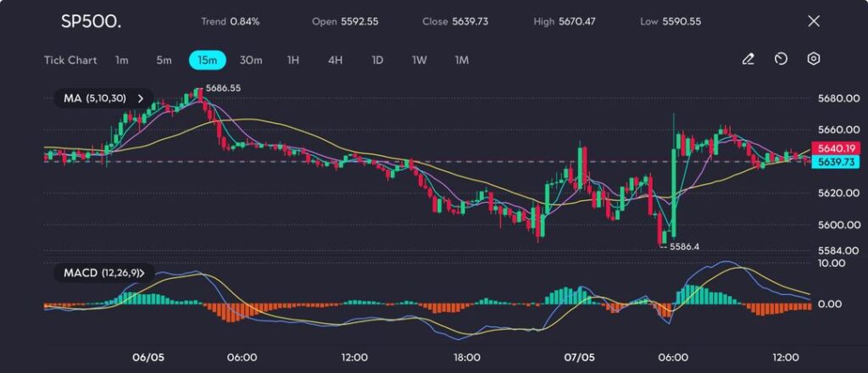
Task: Switch to the 30m timeframe
Action: (251, 60)
